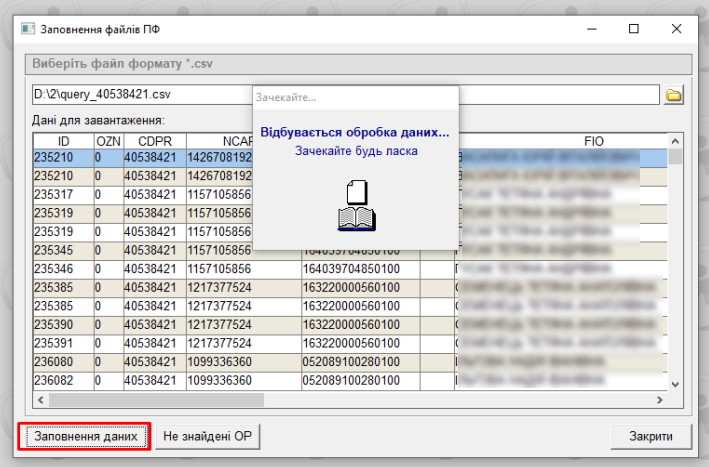Screen dimensions: 709x467
Task: Click the book icon in processing popup
Action: click(x=354, y=204)
